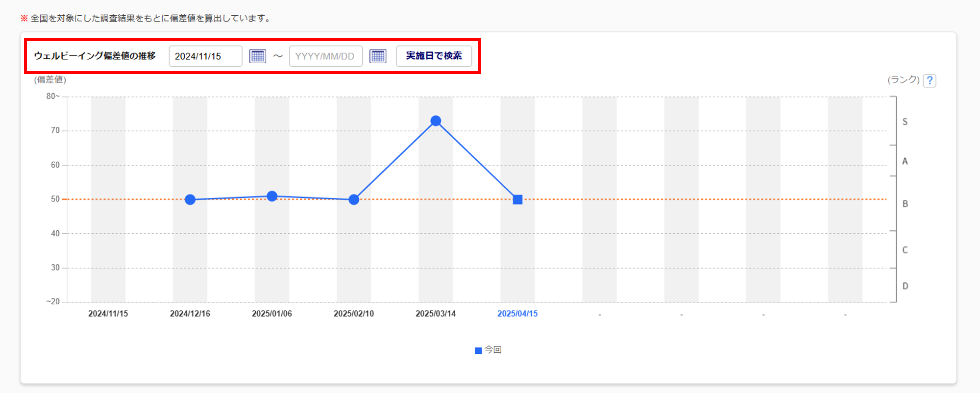Screen dimensions: 980x393
Task: Click the S rank label
Action: point(905,122)
